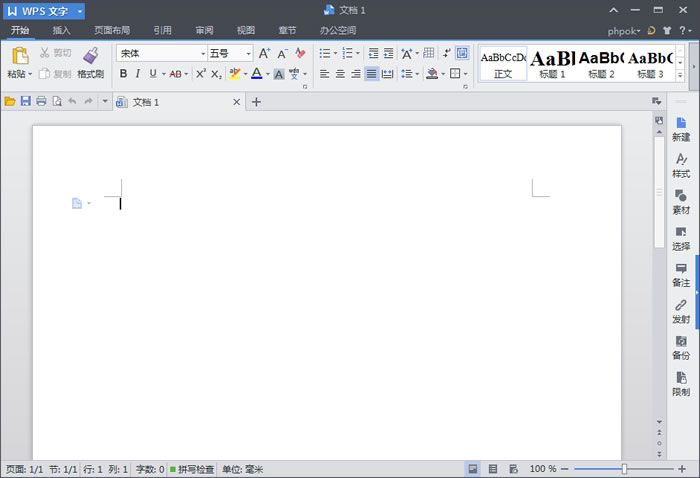The image size is (700, 478).
Task: Toggle italic formatting
Action: pos(138,74)
